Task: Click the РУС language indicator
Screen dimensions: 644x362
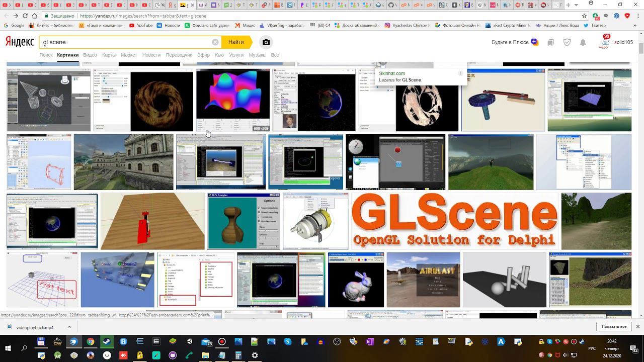Action: (x=592, y=348)
